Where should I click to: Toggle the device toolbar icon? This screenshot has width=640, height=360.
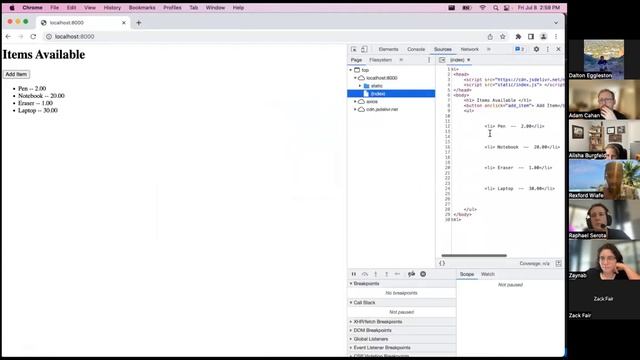point(364,49)
